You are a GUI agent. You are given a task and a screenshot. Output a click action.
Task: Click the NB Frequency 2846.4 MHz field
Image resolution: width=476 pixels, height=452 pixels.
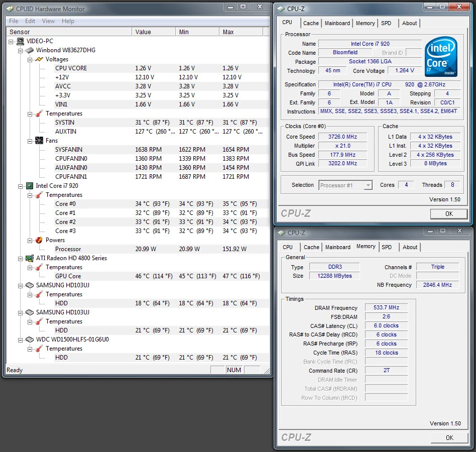(437, 285)
